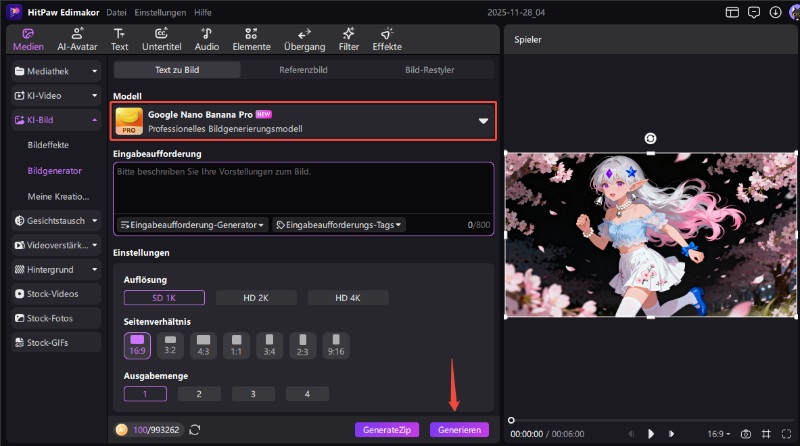Click the refresh credits icon
This screenshot has height=446, width=800.
(194, 430)
